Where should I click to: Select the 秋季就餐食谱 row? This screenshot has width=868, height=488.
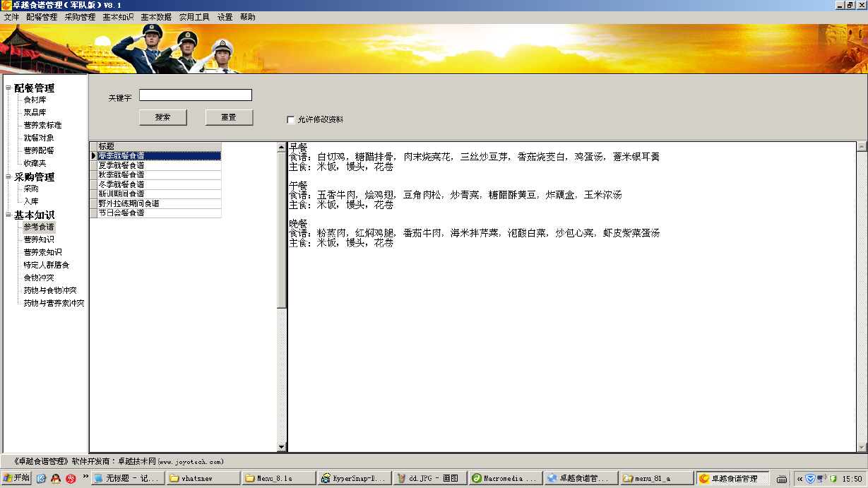159,174
